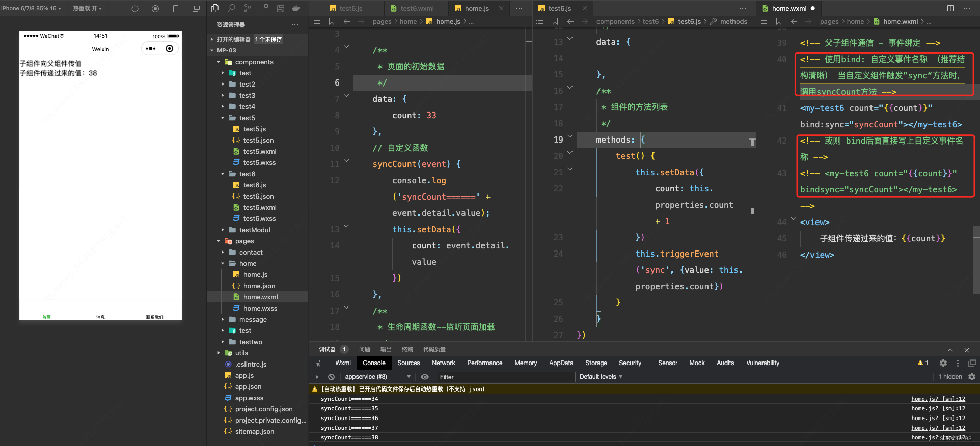Click the split editor icon at top right

tap(950, 8)
